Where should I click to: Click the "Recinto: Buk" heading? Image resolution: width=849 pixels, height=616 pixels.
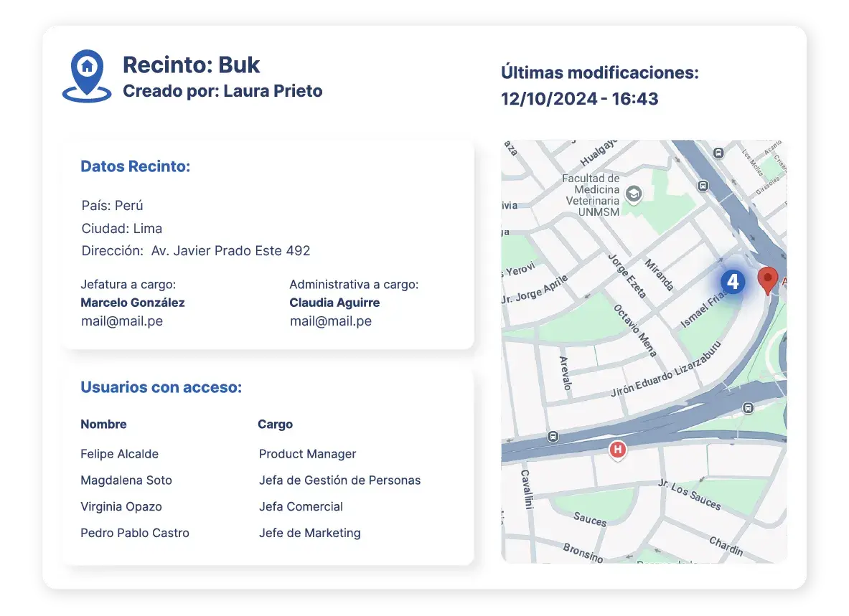[x=191, y=65]
